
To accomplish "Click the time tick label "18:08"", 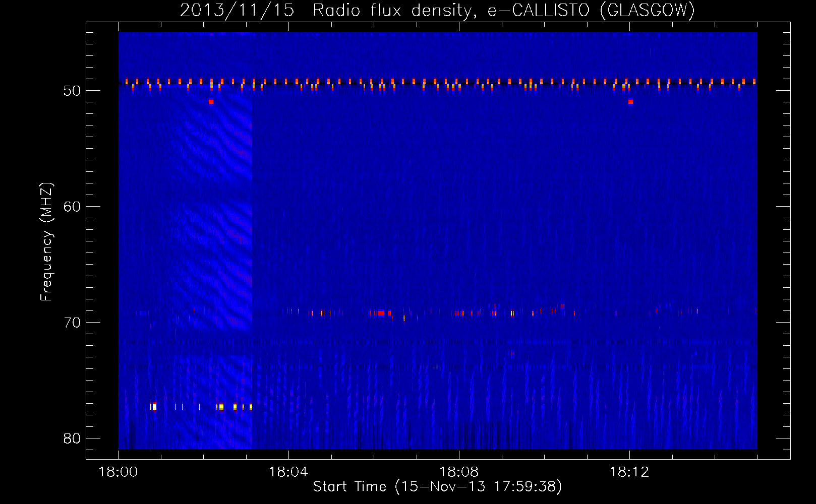I will [x=459, y=472].
